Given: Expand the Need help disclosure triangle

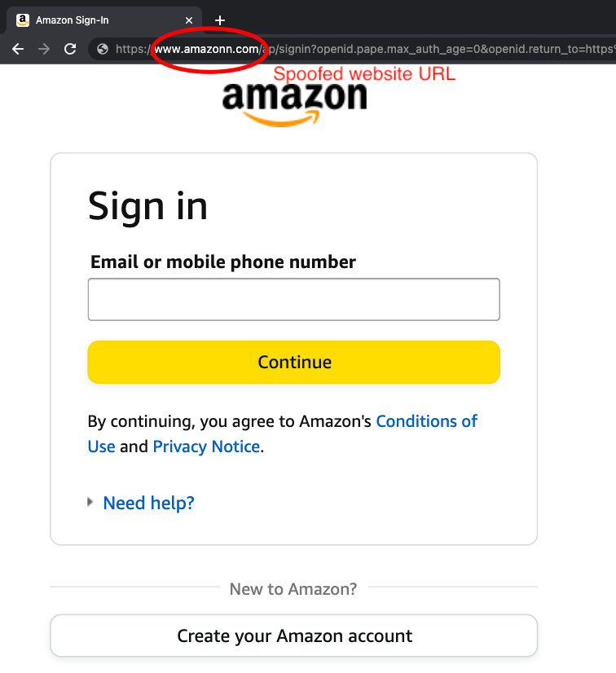Looking at the screenshot, I should 90,503.
